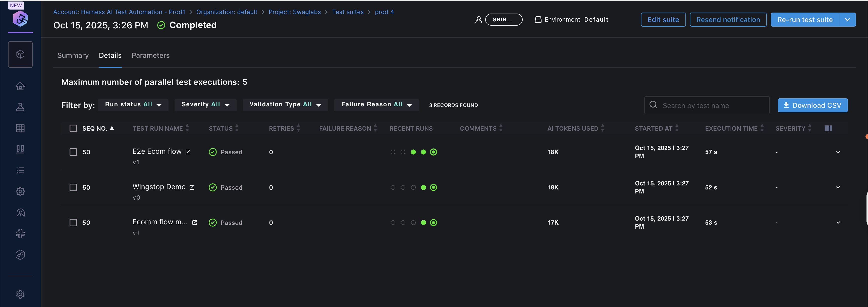Click the column customization icon above Severity column
Viewport: 868px width, 307px height.
829,128
